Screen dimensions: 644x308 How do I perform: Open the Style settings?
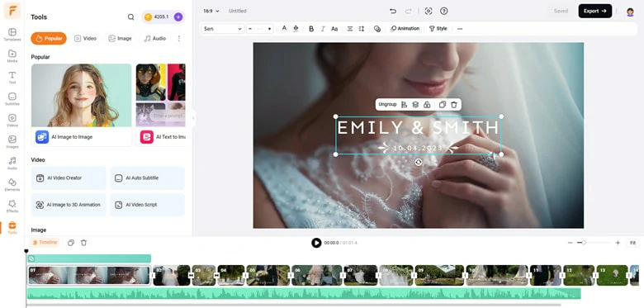(x=438, y=29)
